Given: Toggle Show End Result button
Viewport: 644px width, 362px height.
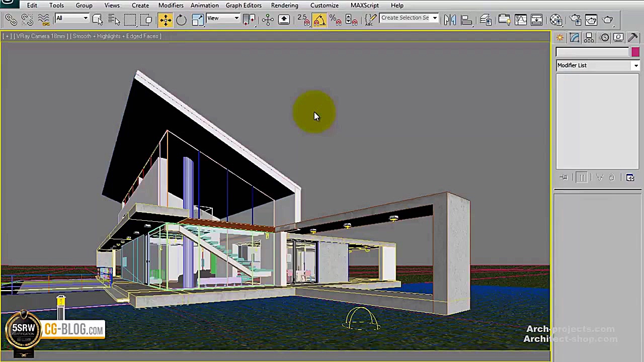Looking at the screenshot, I should tap(582, 177).
